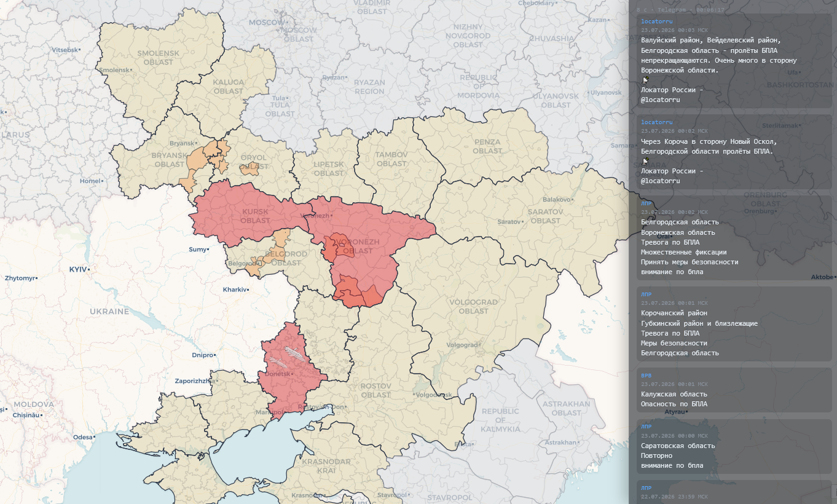
Task: Click the timestamp 23.07.2026 00:03 МСК
Action: (674, 30)
